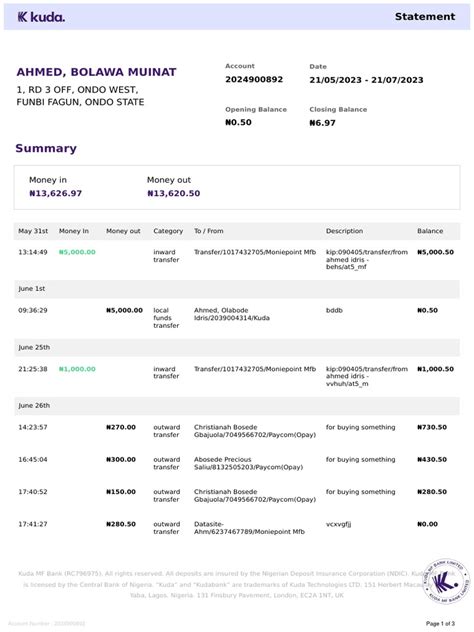Click the Datasite-Ahm Moniepoint recipient entry
The height and width of the screenshot is (632, 474).
[249, 528]
